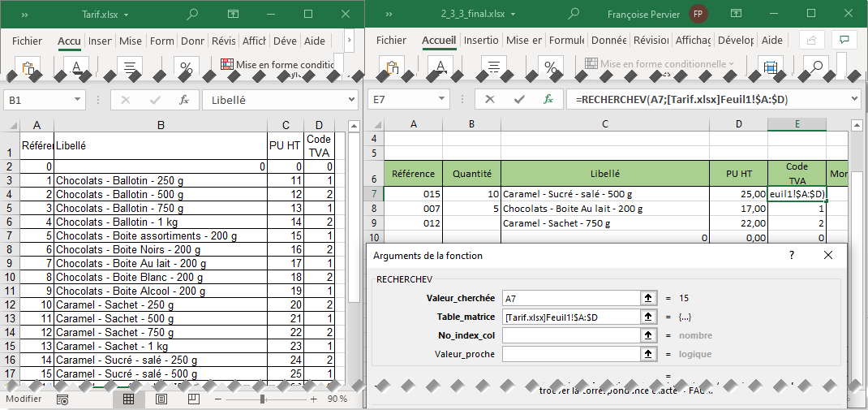The width and height of the screenshot is (868, 410).
Task: Cancel formula entry with X in 2_3_3_final.xlsx formula bar
Action: tap(490, 99)
